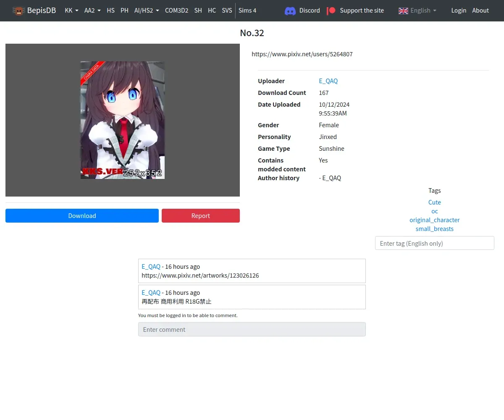This screenshot has height=420, width=504.
Task: Go to the COM3D2 section
Action: pos(176,10)
